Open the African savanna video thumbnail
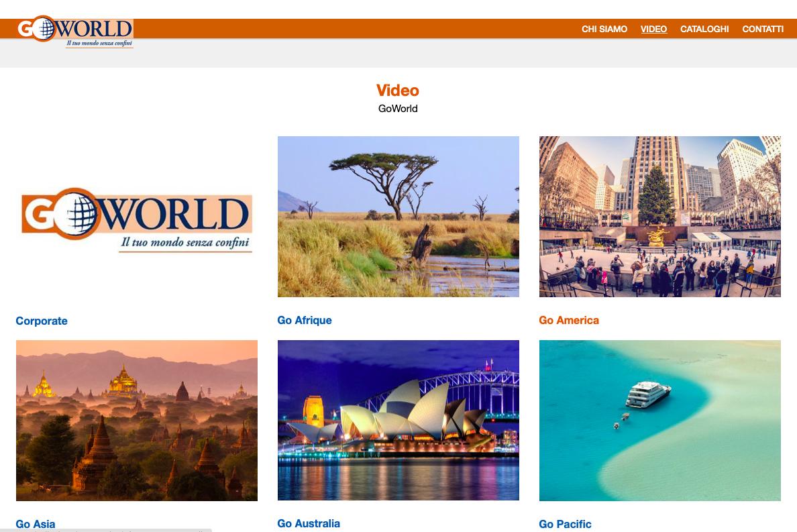The width and height of the screenshot is (797, 532). [398, 217]
